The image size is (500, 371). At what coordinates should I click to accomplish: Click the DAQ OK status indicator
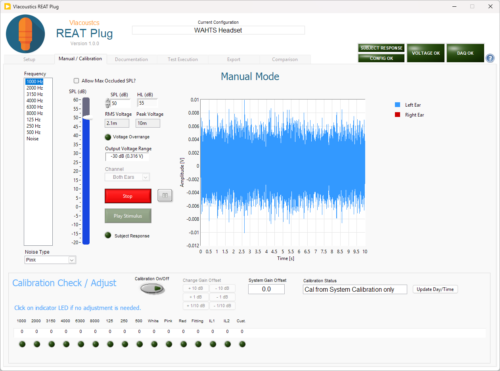(x=465, y=53)
